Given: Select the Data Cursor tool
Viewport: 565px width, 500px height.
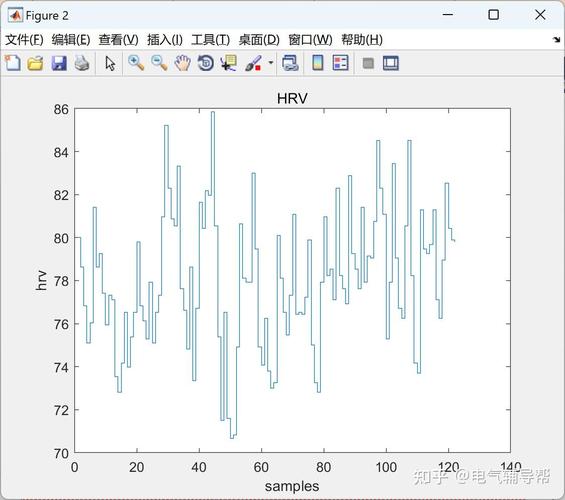Looking at the screenshot, I should tap(229, 63).
